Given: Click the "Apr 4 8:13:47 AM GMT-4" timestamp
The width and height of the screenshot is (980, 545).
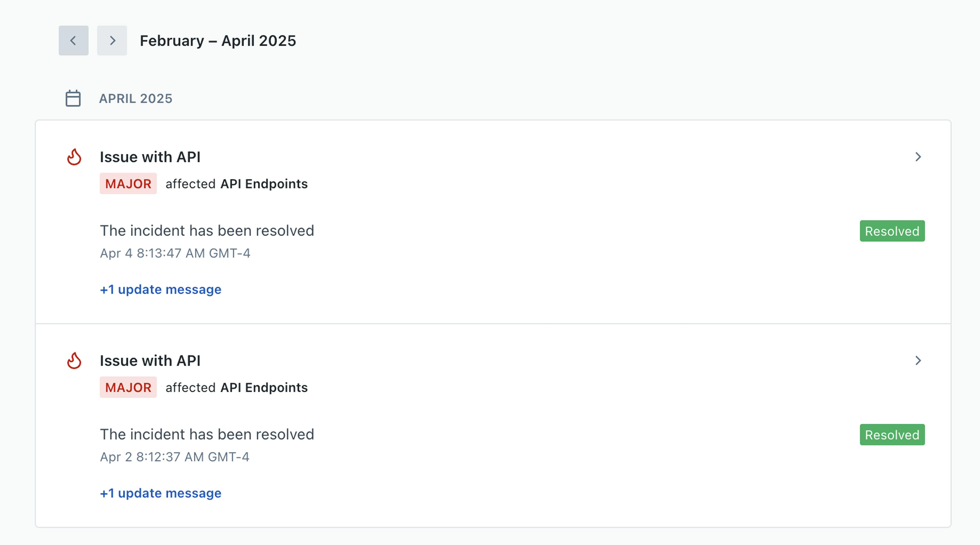Looking at the screenshot, I should coord(175,253).
